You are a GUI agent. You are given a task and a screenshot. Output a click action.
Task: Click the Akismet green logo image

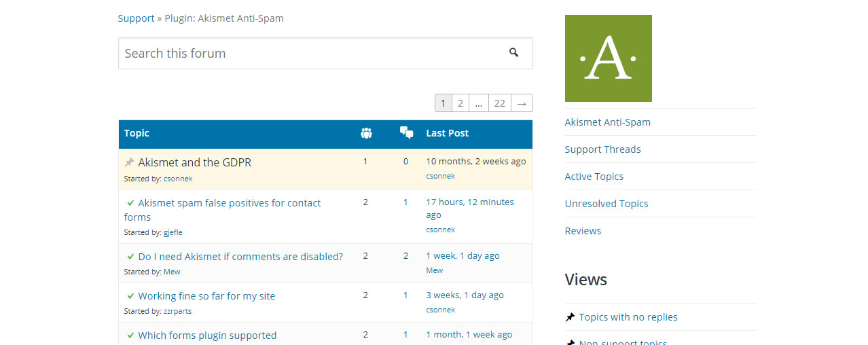[608, 58]
